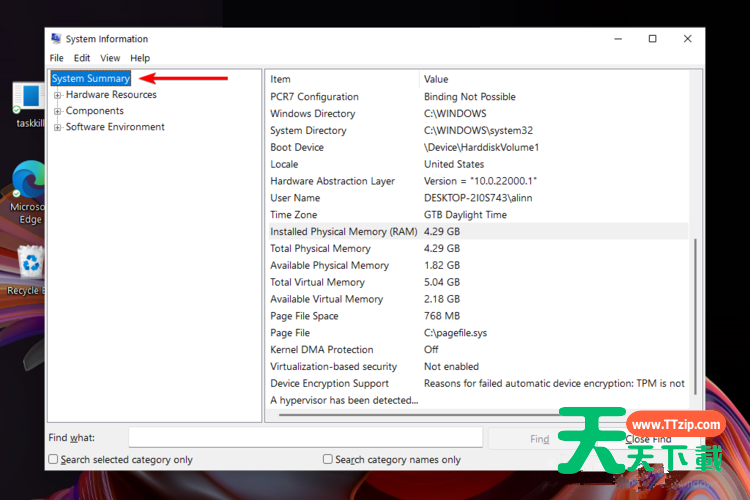Click the Find button
The height and width of the screenshot is (500, 750).
click(540, 439)
